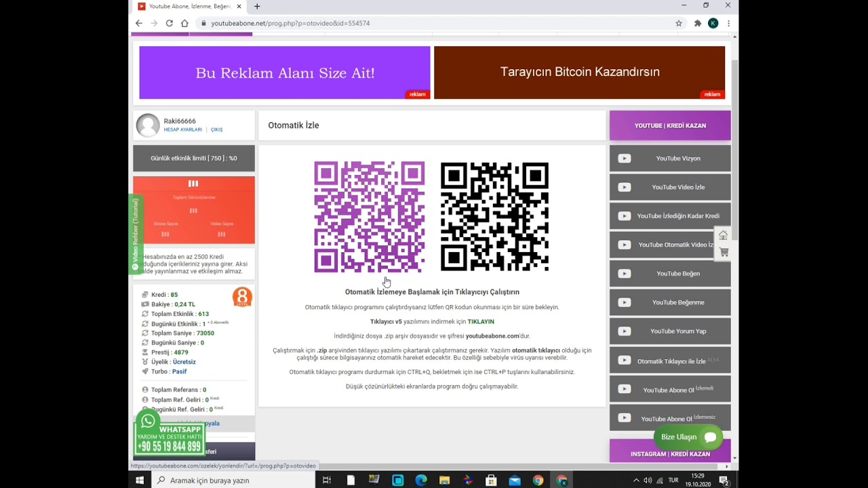The image size is (868, 488).
Task: Click the Windows search box
Action: (x=232, y=480)
